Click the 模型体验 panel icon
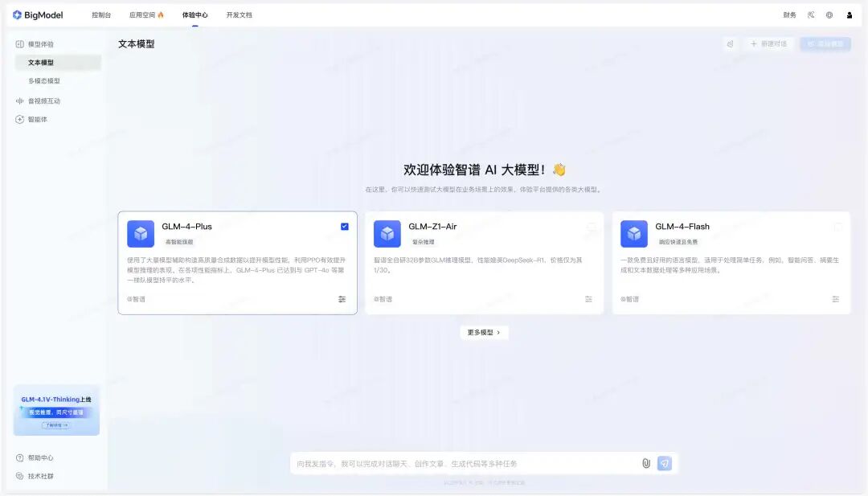The image size is (868, 496). [x=20, y=43]
